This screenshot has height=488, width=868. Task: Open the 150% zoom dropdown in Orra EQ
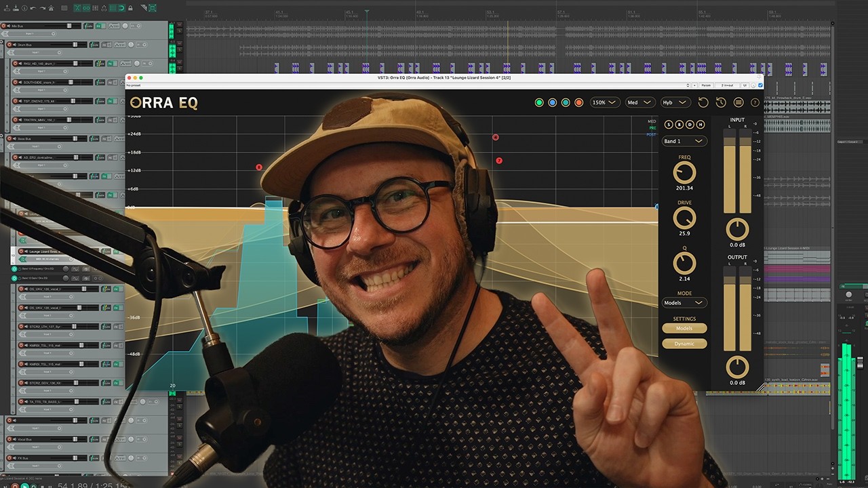(x=605, y=102)
